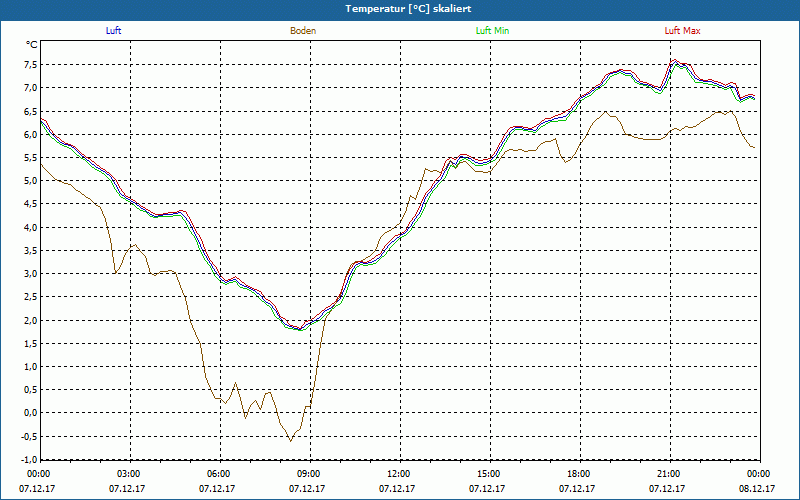
Task: Click the 09:00 time axis label
Action: 307,474
